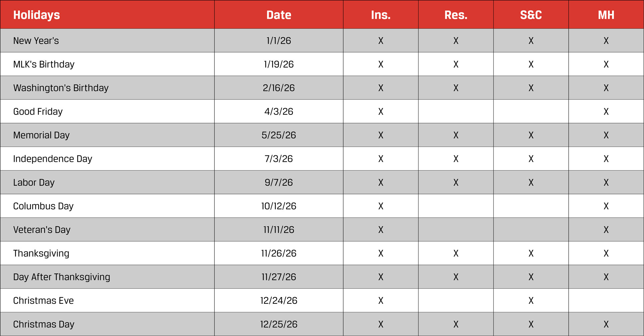
Task: Select the Independence Day holiday name
Action: point(52,159)
